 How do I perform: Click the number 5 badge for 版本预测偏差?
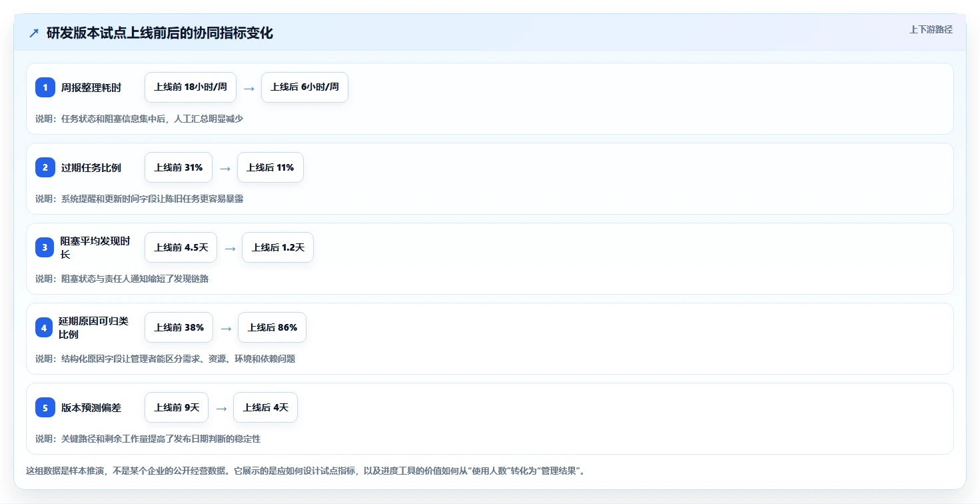click(x=45, y=407)
